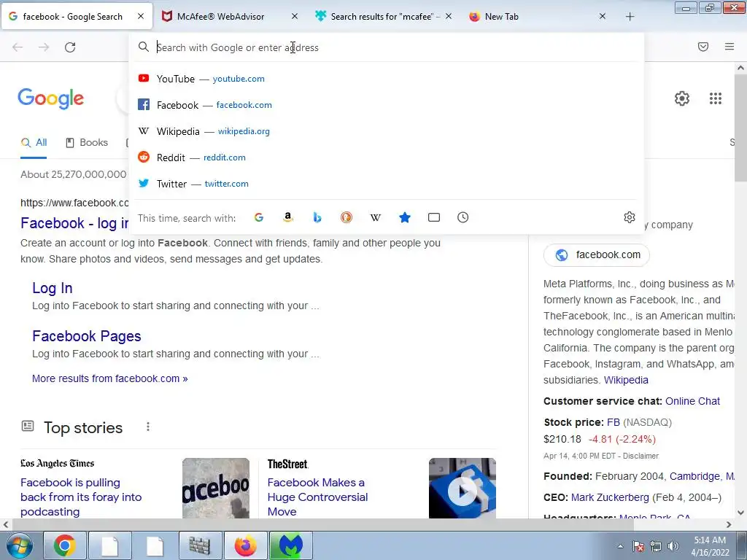Open the Disclaimer link under stock price
747x560 pixels.
pyautogui.click(x=640, y=456)
